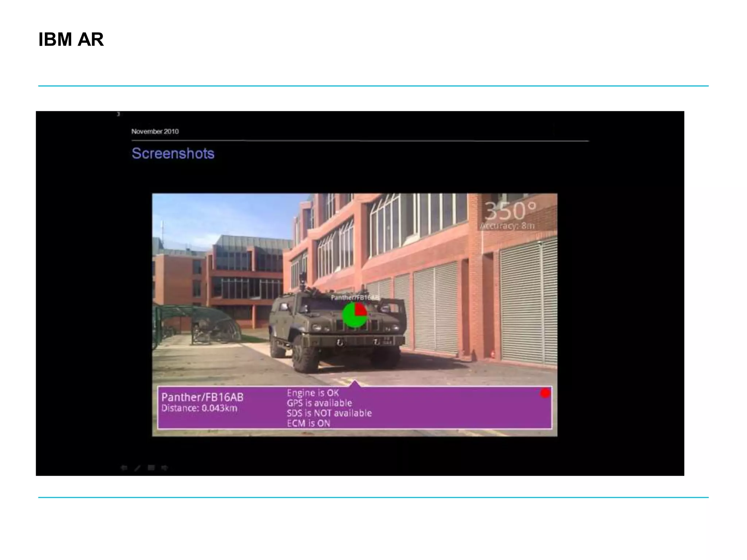Click the Panther/FB16AB label above the vehicle
Image resolution: width=747 pixels, height=560 pixels.
point(355,297)
